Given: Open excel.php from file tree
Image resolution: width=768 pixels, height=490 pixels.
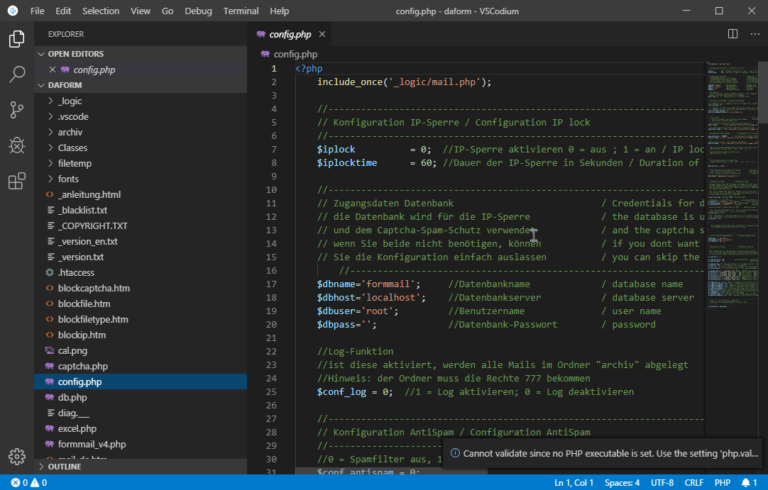Looking at the screenshot, I should (x=141, y=429).
